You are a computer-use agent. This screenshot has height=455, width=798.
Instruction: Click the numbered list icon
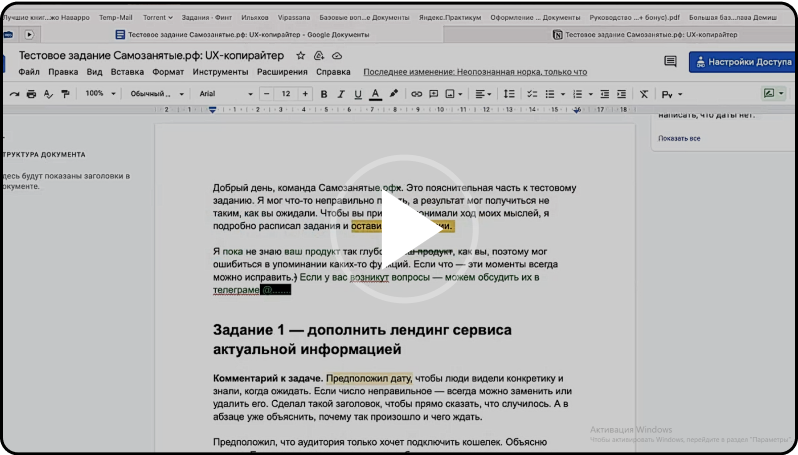(x=578, y=94)
